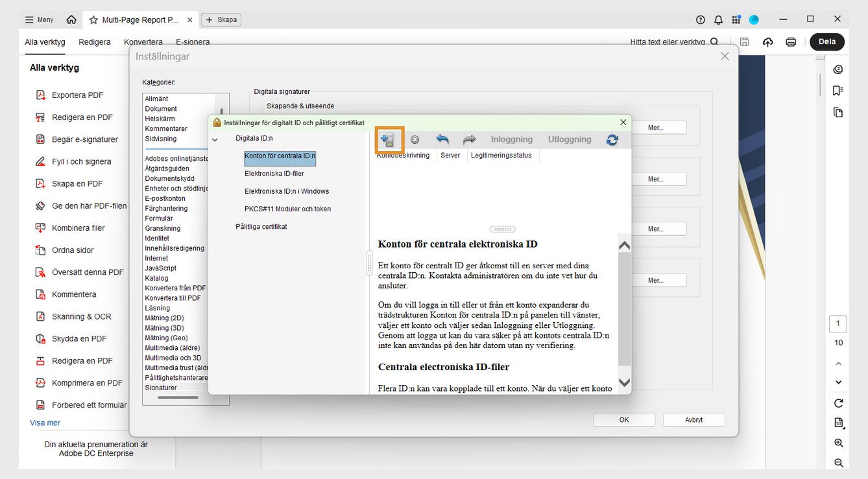Click the print icon
This screenshot has height=479, width=868.
point(791,41)
